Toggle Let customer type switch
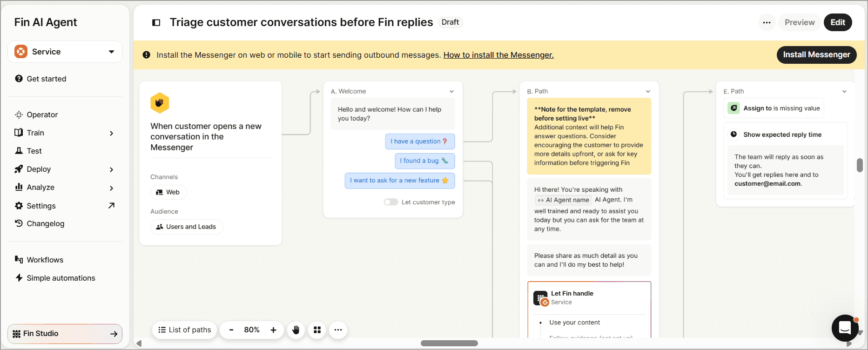The height and width of the screenshot is (350, 868). pos(390,202)
